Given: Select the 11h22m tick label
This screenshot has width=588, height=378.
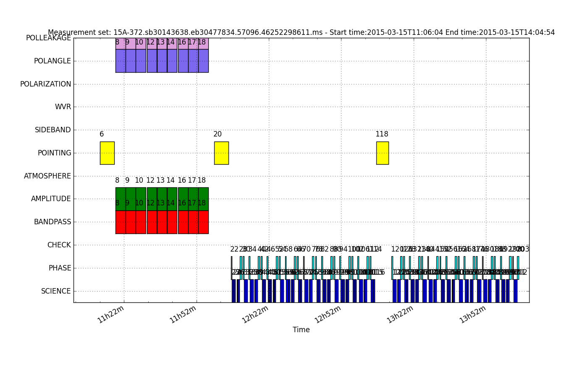Looking at the screenshot, I should coord(111,314).
